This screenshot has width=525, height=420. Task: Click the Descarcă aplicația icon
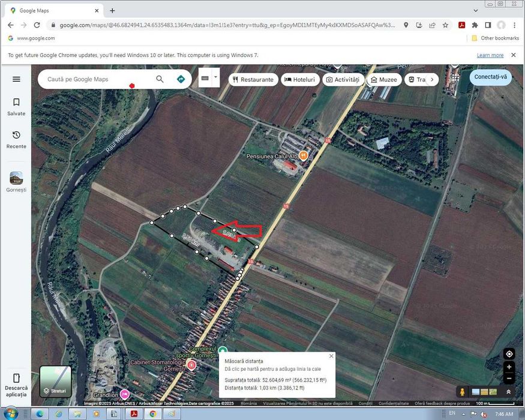tap(16, 378)
